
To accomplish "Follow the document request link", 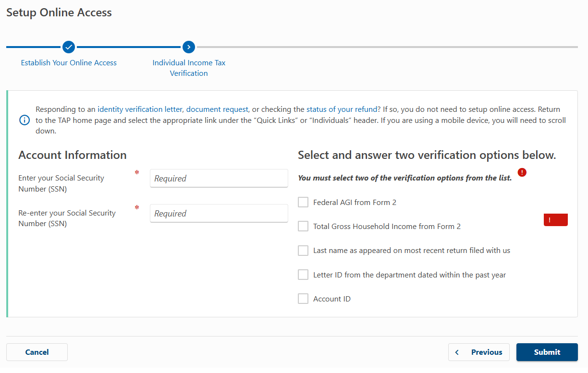I will (x=217, y=109).
